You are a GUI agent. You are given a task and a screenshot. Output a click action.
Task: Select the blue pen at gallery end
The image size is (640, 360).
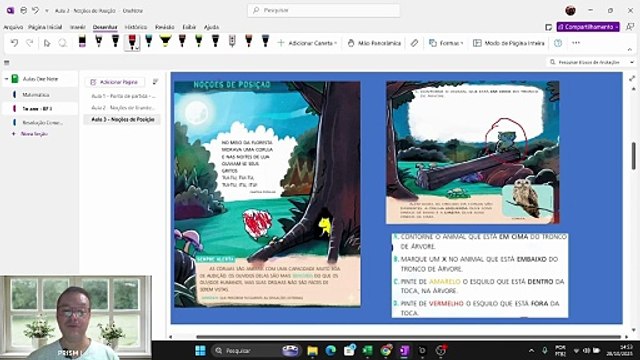tap(265, 41)
